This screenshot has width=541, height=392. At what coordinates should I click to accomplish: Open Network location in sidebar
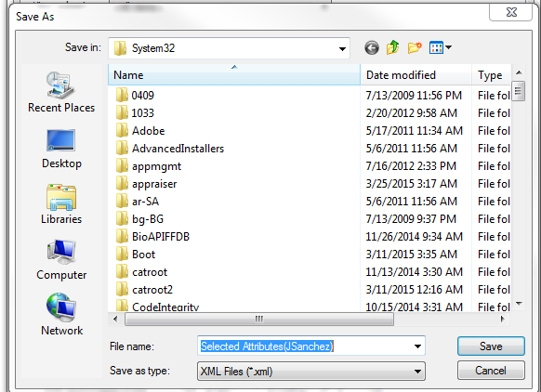(61, 314)
